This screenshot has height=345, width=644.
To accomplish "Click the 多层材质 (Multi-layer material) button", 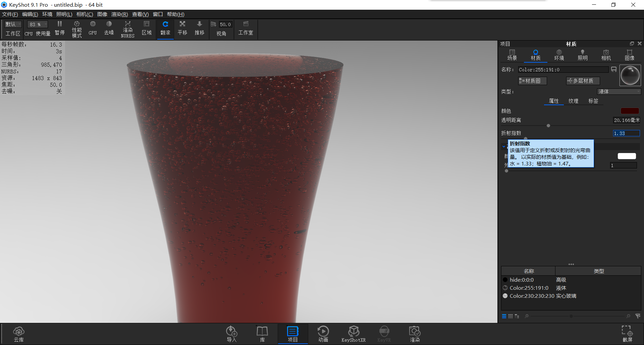I will 582,81.
